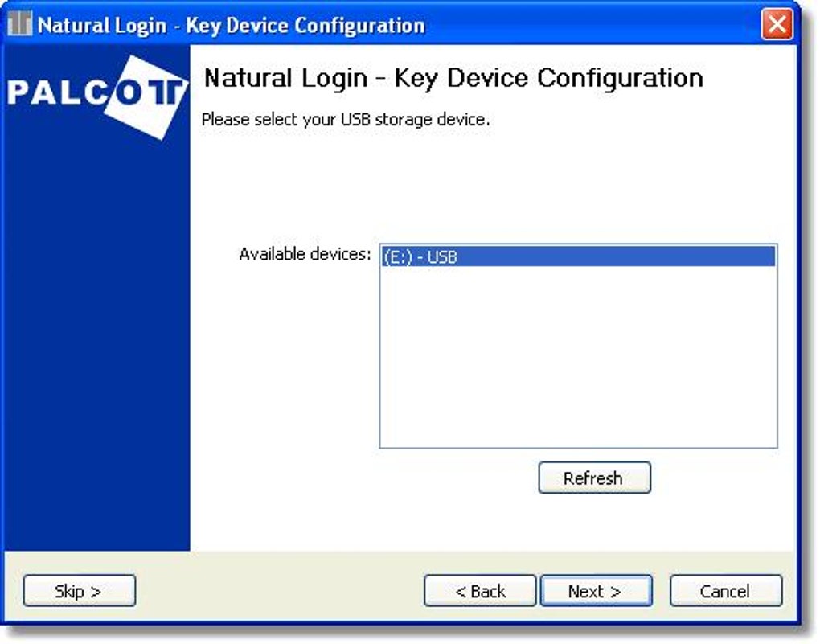Click the 'Natural Login - Key Device Configuration' heading

(453, 79)
